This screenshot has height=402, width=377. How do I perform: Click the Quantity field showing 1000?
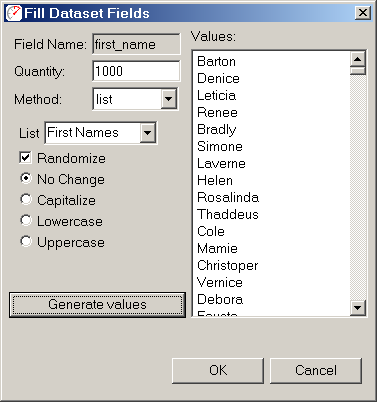(x=136, y=71)
